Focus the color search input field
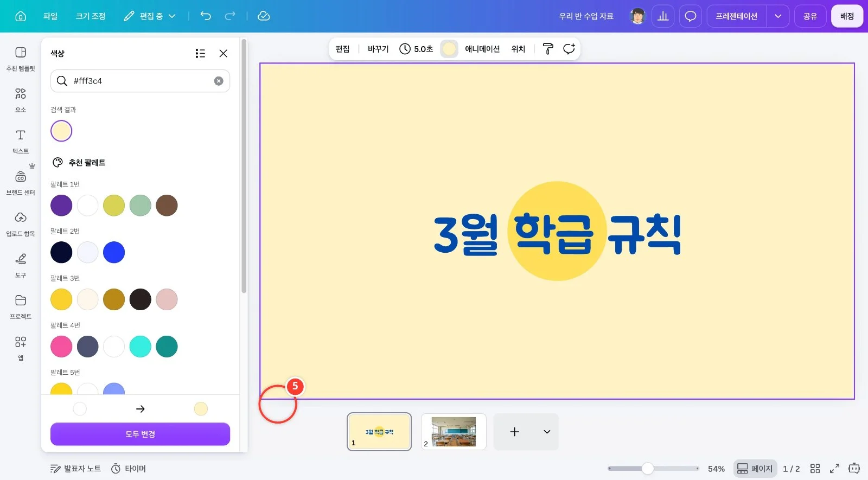 click(140, 81)
